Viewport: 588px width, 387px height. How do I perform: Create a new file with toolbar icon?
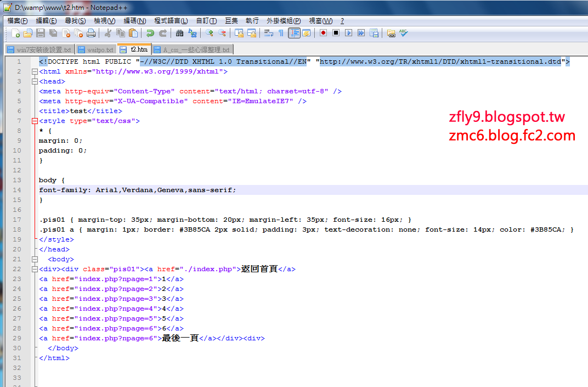pyautogui.click(x=15, y=33)
